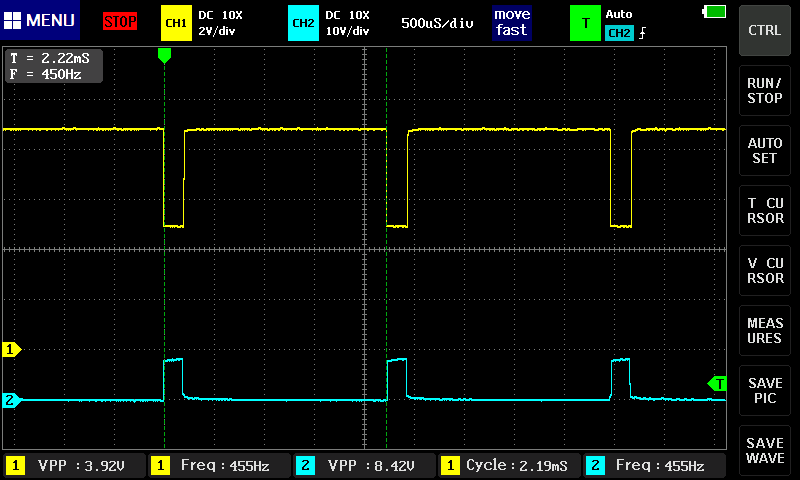Click the battery level icon
The height and width of the screenshot is (480, 800).
tap(714, 11)
